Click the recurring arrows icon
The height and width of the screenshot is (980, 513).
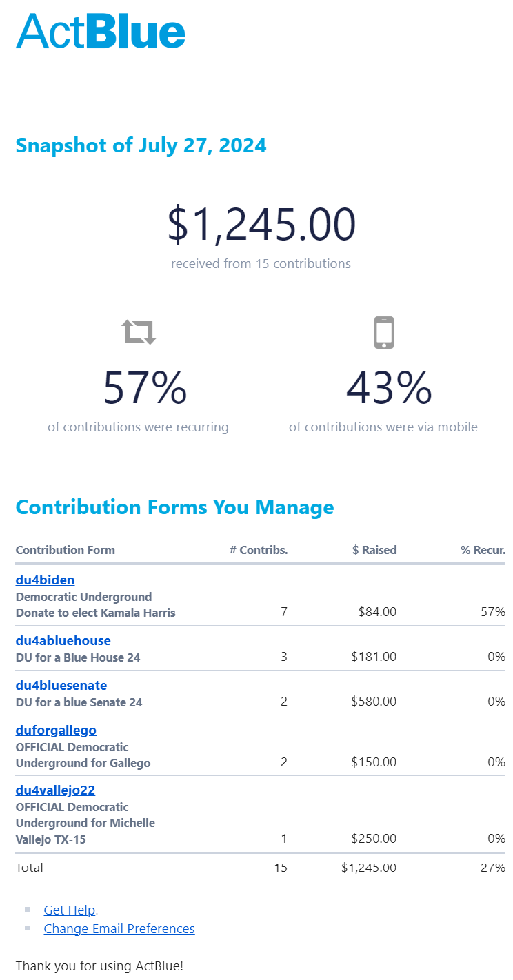point(139,331)
